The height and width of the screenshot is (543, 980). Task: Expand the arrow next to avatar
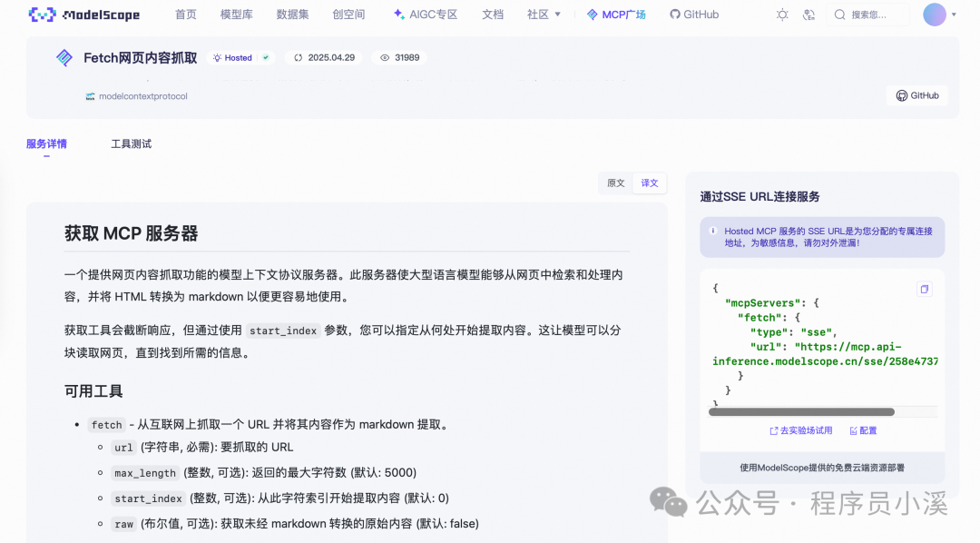954,15
